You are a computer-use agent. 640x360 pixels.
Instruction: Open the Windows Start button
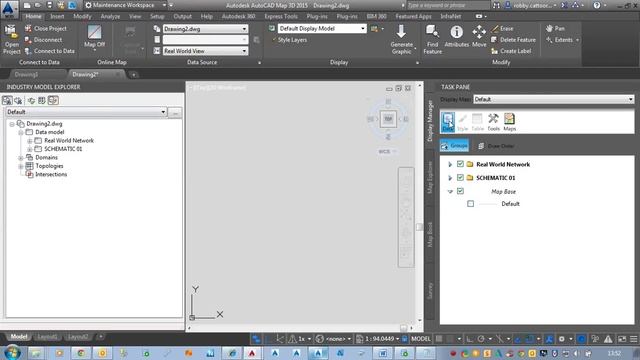12,353
